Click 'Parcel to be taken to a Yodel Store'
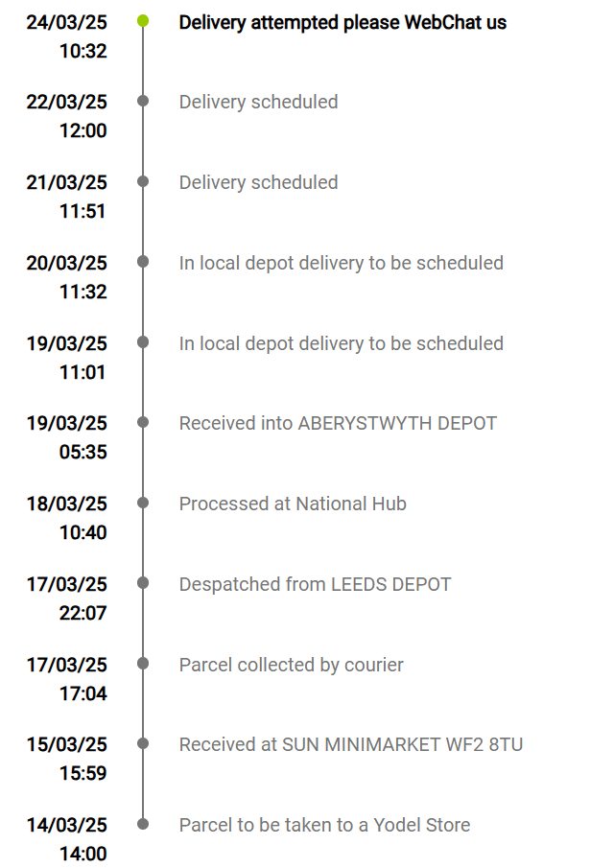 [324, 825]
